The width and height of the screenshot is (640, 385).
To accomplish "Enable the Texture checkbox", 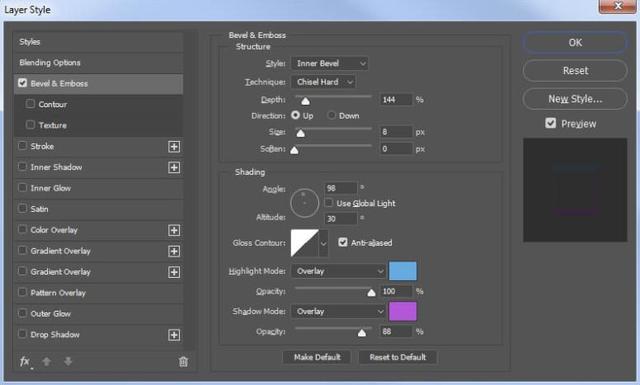I will [30, 125].
